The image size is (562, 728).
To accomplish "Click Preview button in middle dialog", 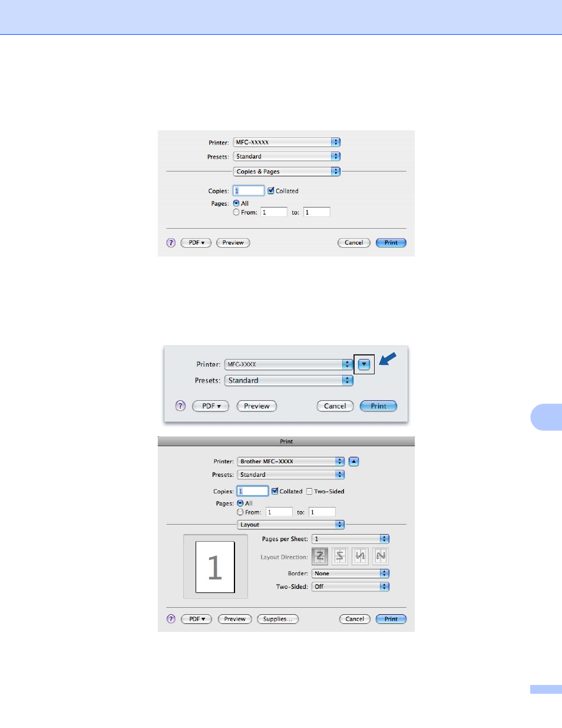I will pyautogui.click(x=257, y=406).
